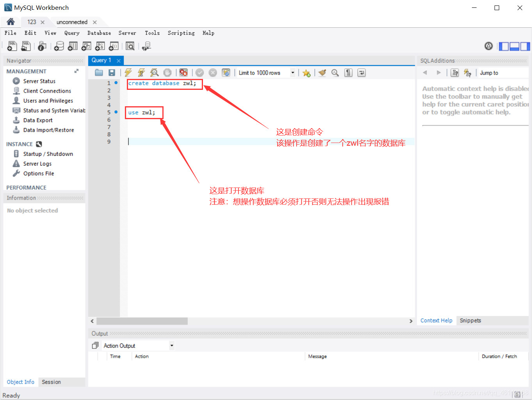
Task: Switch to the unconnected tab
Action: pyautogui.click(x=72, y=22)
